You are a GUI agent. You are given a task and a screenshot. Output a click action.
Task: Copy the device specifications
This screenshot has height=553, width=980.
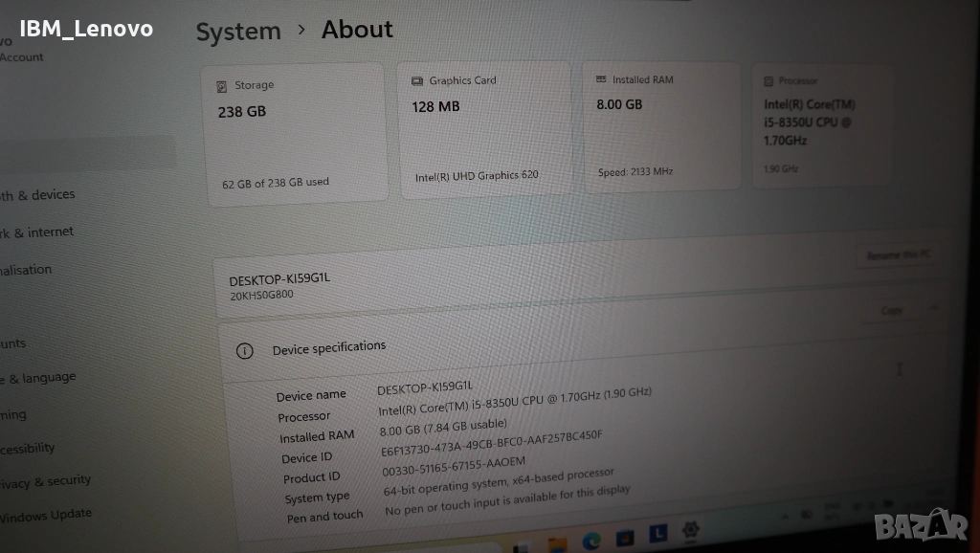[891, 310]
